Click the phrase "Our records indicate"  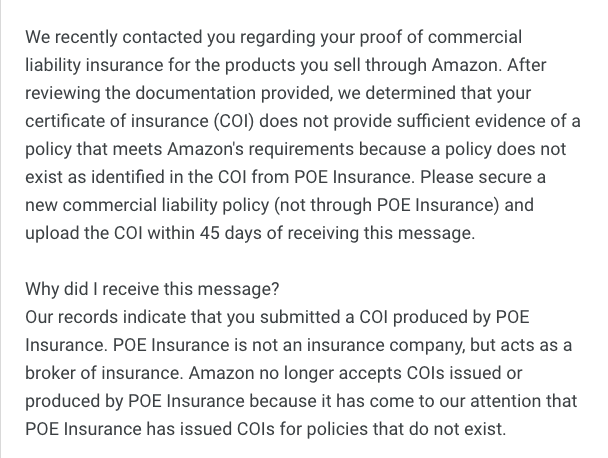pyautogui.click(x=102, y=317)
